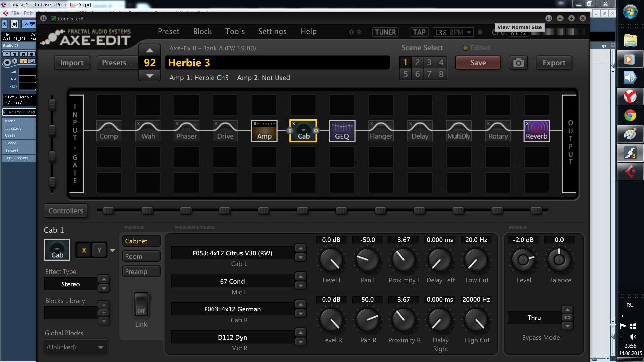Open the Block menu
644x362 pixels.
click(x=202, y=32)
